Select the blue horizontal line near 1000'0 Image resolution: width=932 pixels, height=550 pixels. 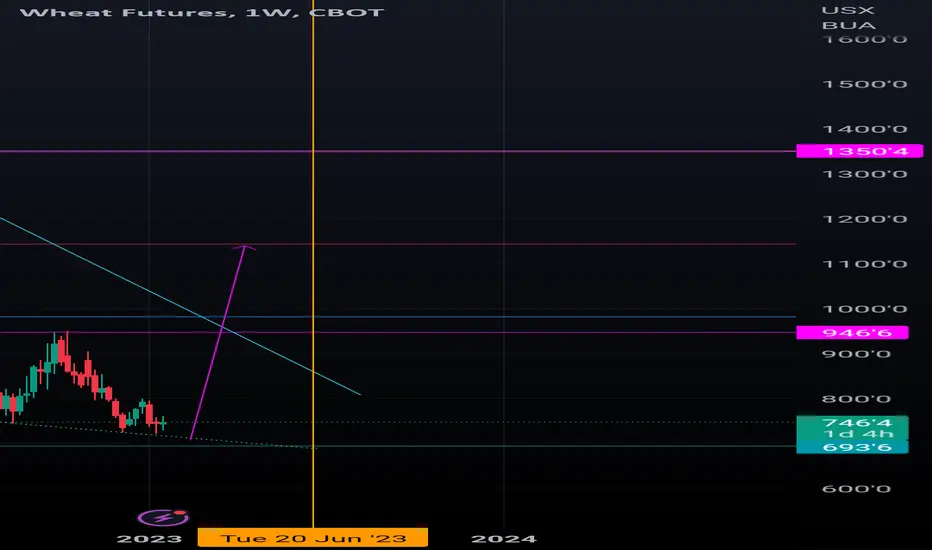tap(398, 316)
